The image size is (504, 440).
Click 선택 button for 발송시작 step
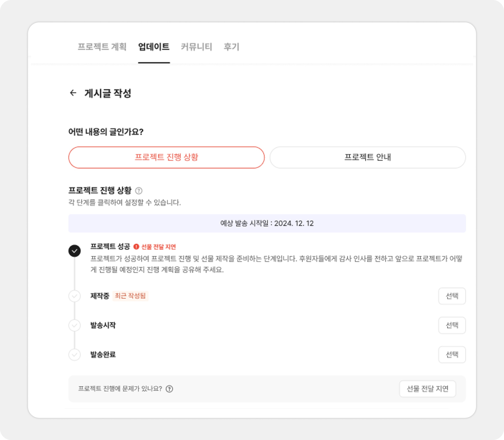[452, 325]
